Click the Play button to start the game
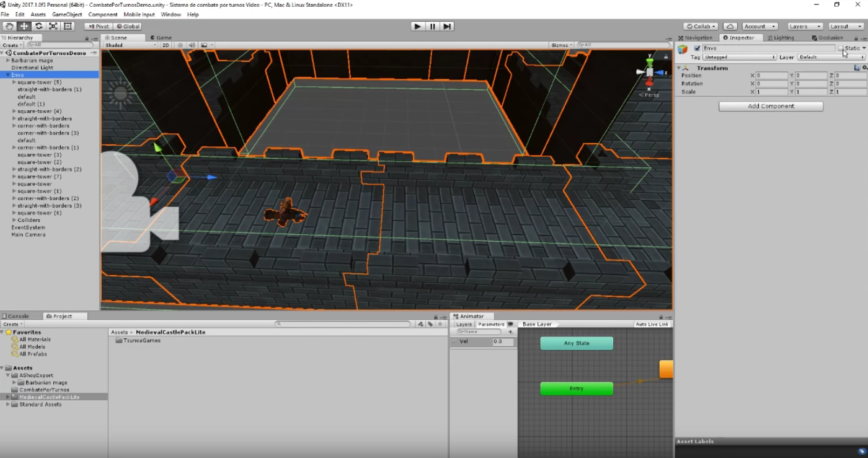The image size is (868, 458). (x=418, y=26)
